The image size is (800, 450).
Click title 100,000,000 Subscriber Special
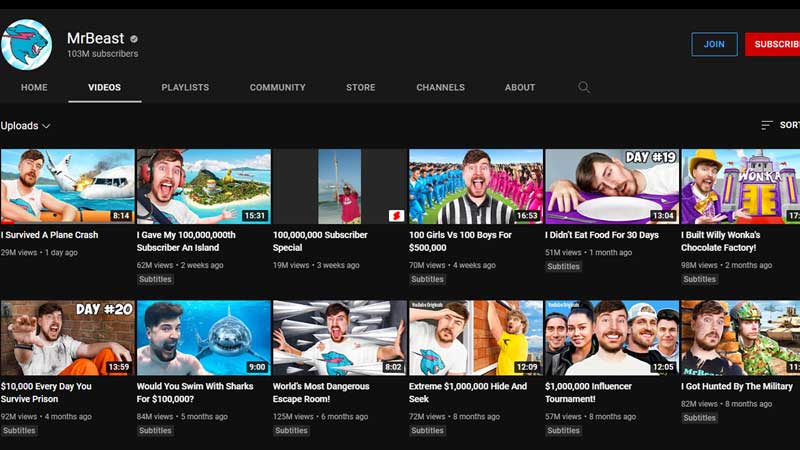pyautogui.click(x=320, y=241)
